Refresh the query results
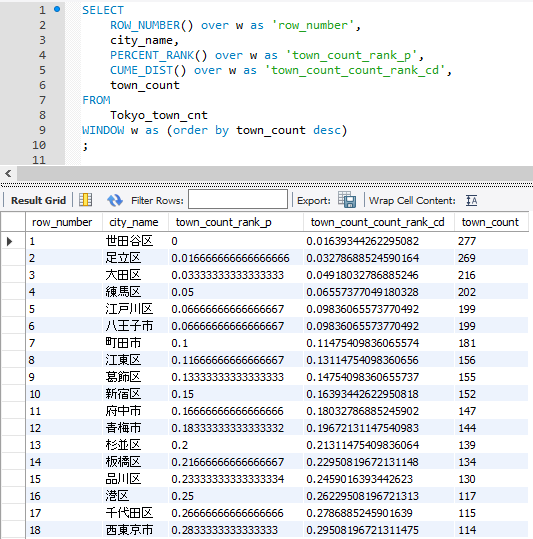Viewport: 533px width, 539px height. pos(114,200)
